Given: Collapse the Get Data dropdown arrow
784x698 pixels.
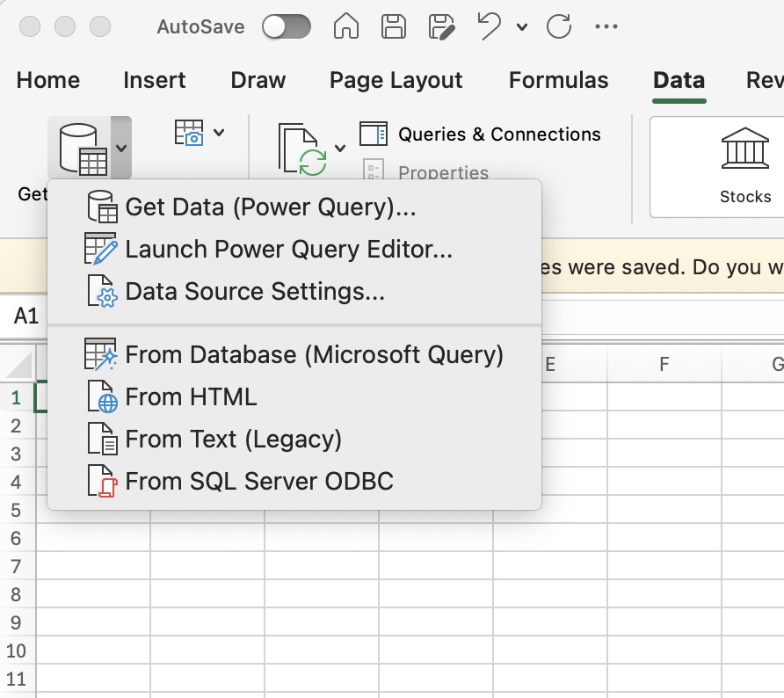Looking at the screenshot, I should (121, 148).
